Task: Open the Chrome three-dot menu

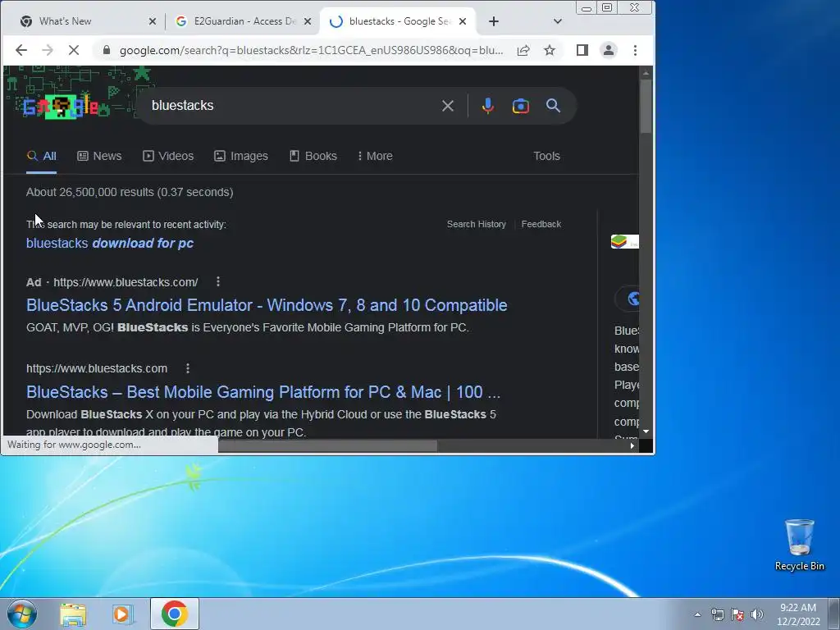Action: (x=636, y=50)
